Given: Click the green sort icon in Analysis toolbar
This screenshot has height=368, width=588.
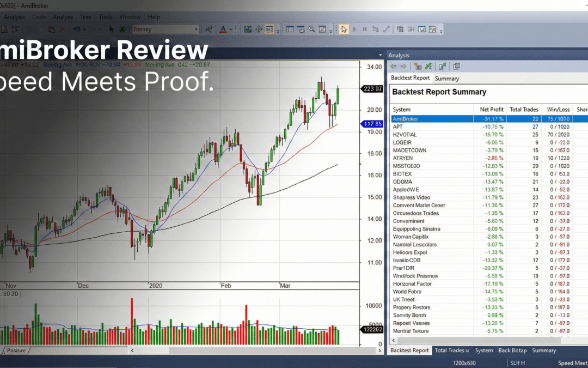Looking at the screenshot, I should (428, 67).
